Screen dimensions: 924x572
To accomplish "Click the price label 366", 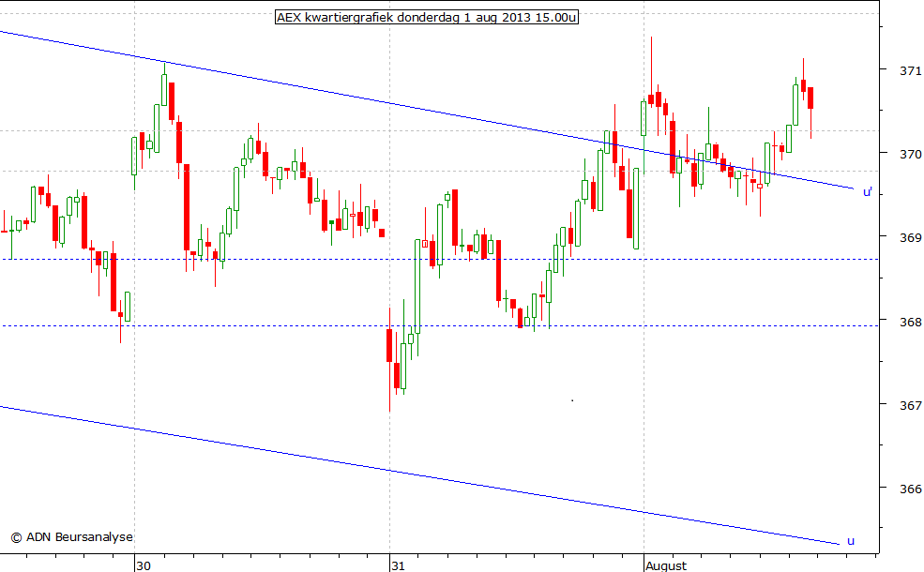I will [x=911, y=489].
